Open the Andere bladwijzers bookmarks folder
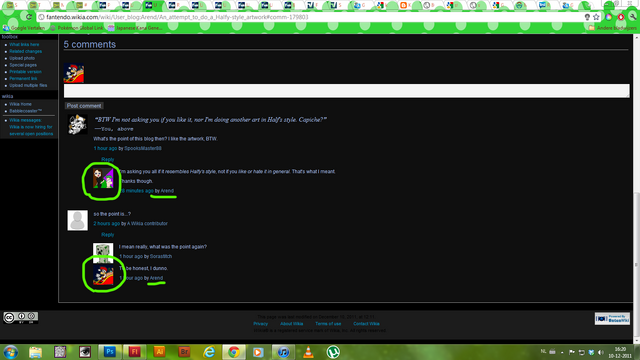 [612, 28]
